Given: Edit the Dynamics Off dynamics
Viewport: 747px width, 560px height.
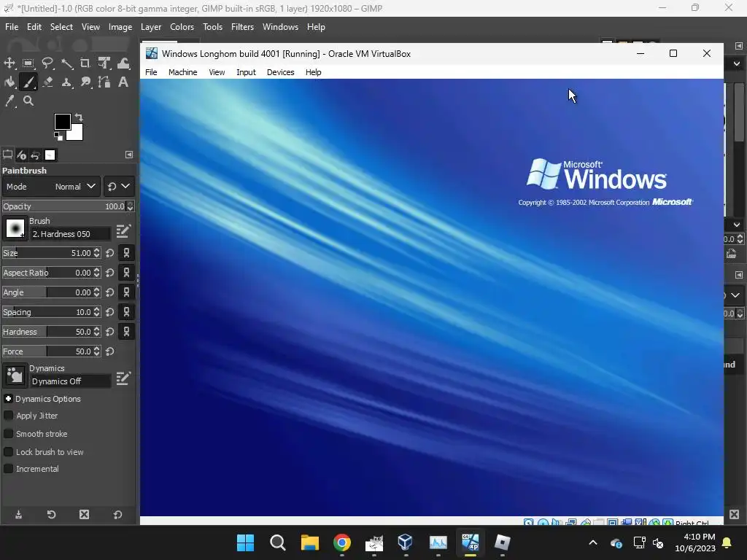Looking at the screenshot, I should click(123, 378).
